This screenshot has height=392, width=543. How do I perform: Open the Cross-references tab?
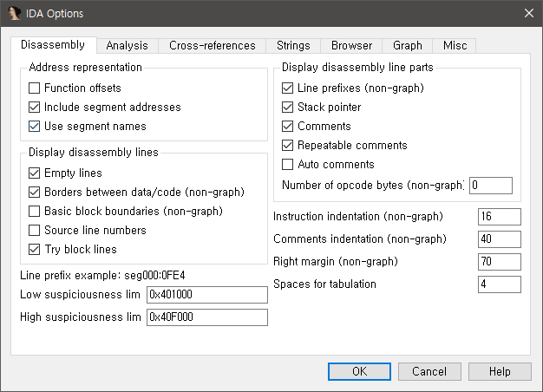[x=213, y=46]
